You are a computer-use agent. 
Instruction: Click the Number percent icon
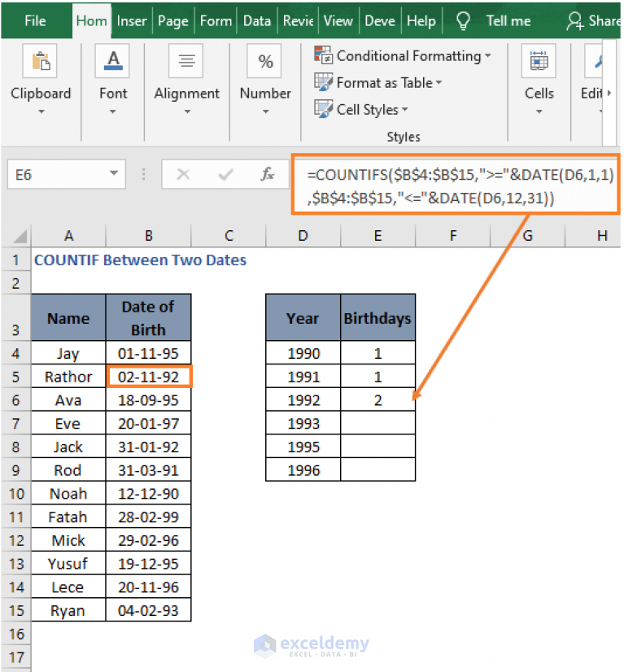(x=264, y=61)
